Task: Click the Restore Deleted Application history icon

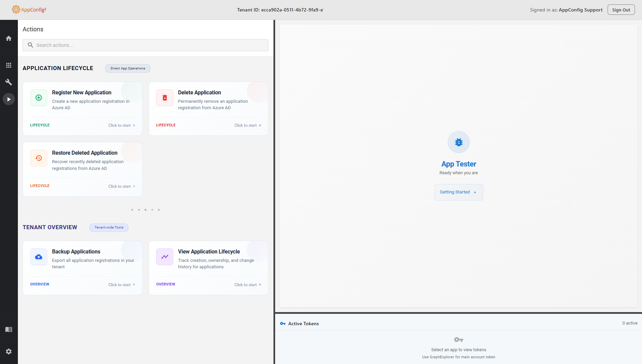Action: (39, 158)
